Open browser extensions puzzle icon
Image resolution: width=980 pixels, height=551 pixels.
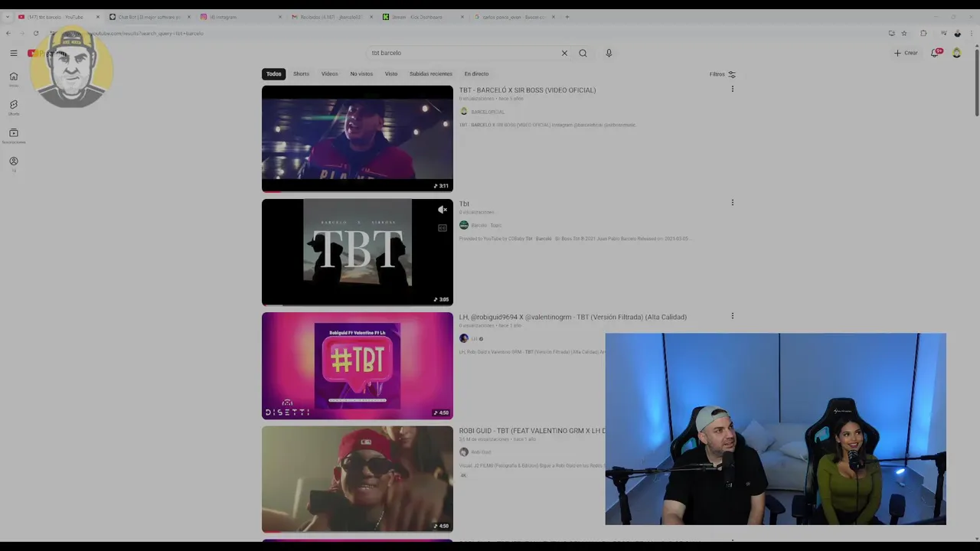[x=923, y=33]
